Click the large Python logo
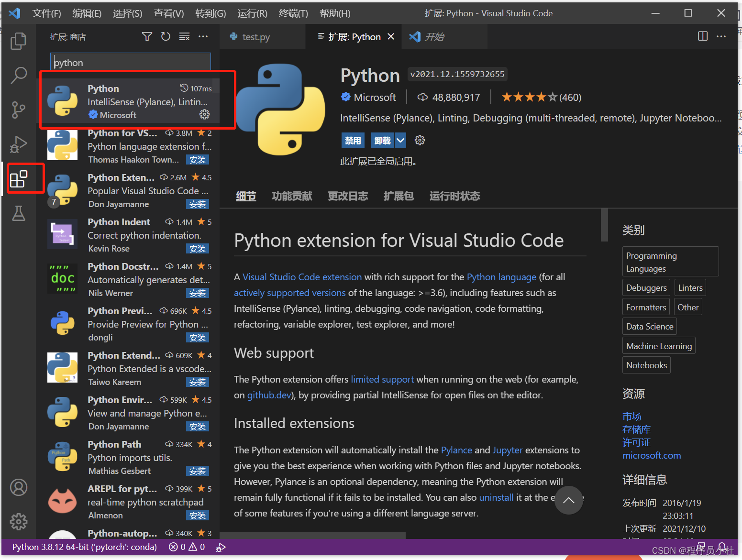This screenshot has height=560, width=742. click(x=281, y=110)
